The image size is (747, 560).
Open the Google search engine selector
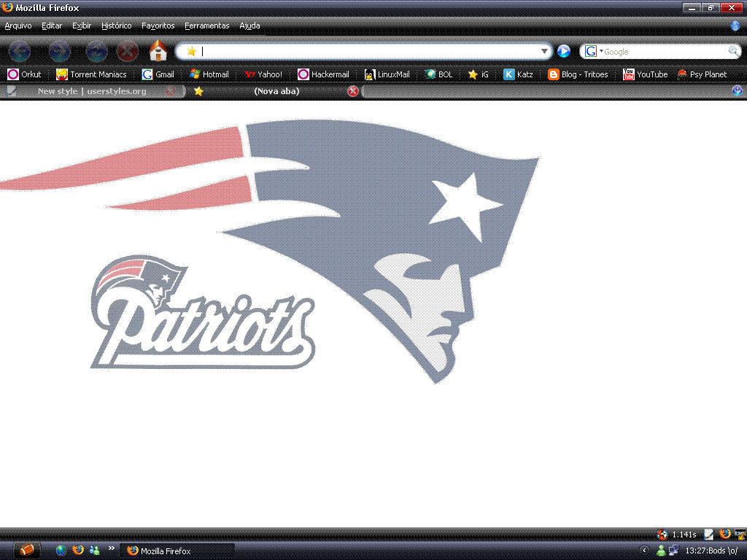[x=594, y=51]
